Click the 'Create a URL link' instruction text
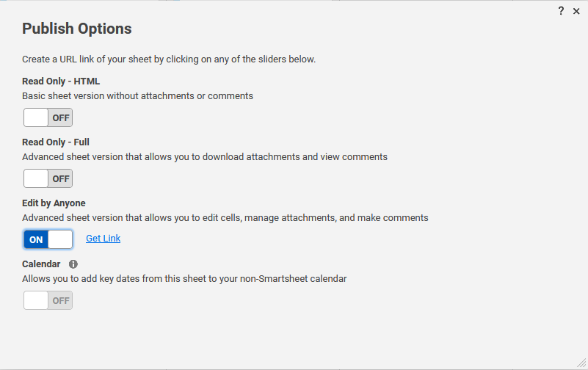Screen dimensions: 588x370 [x=169, y=59]
